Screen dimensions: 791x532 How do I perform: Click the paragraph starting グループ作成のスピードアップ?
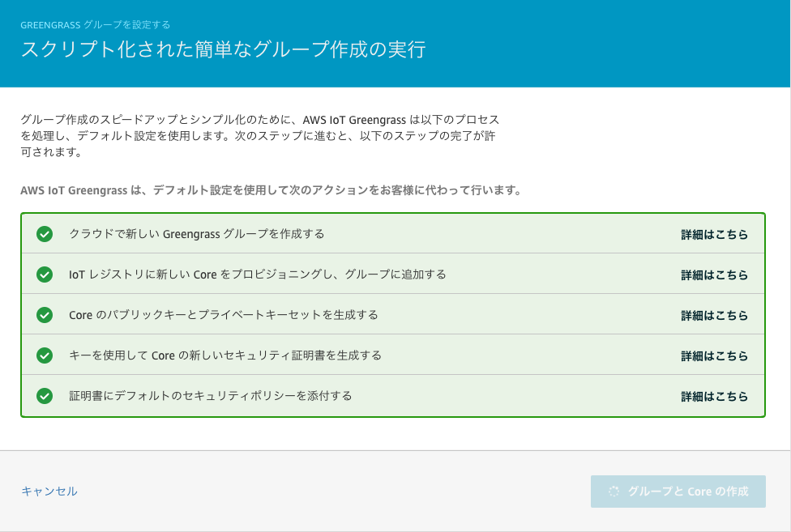pos(260,135)
